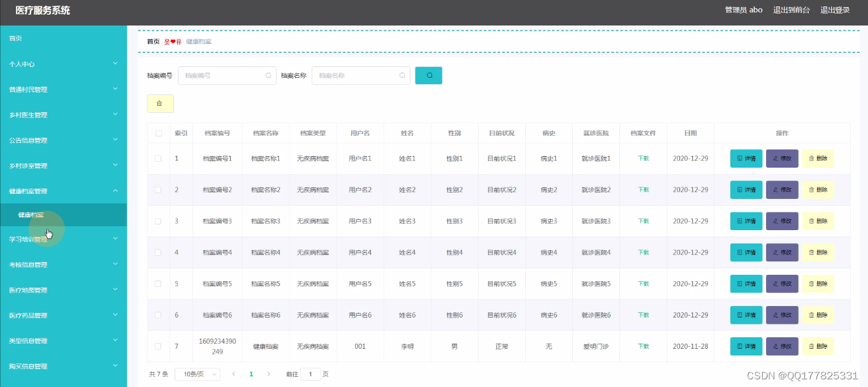
Task: Click 删除 for the row 档案编号4
Action: point(818,252)
